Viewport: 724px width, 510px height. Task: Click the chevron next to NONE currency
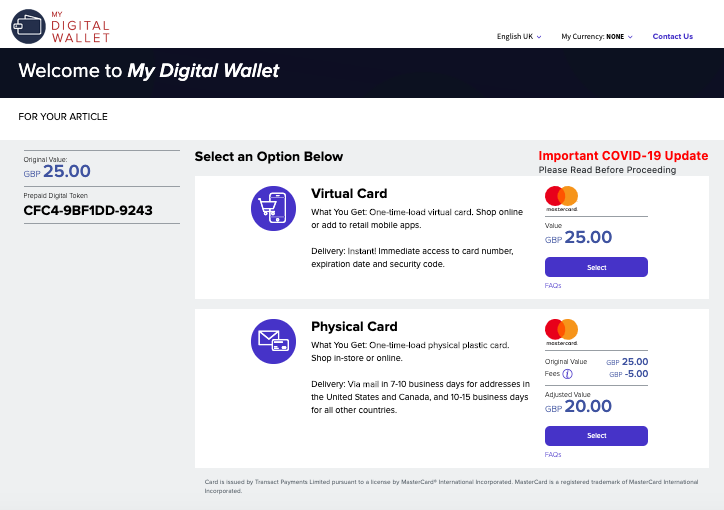point(630,37)
